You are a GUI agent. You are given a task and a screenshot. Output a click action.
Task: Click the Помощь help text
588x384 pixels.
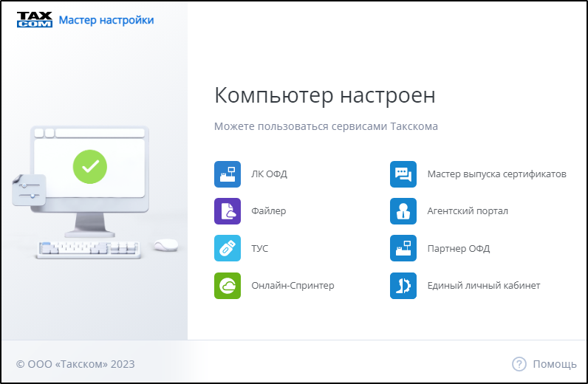coord(555,364)
